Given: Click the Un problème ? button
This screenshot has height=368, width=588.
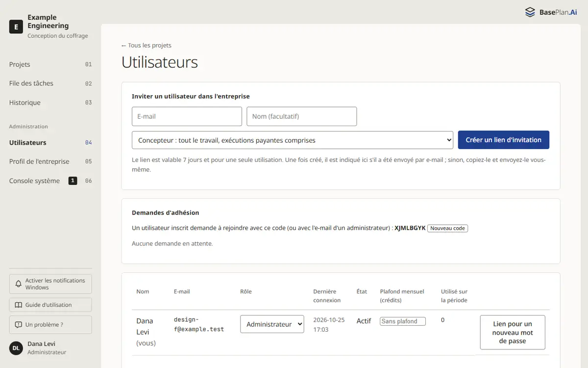Looking at the screenshot, I should coord(50,325).
